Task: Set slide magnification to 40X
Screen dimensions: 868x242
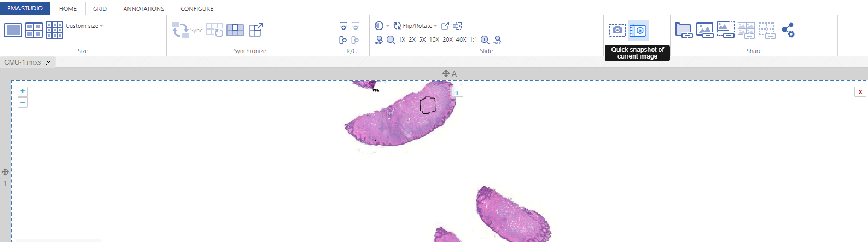Action: (461, 39)
